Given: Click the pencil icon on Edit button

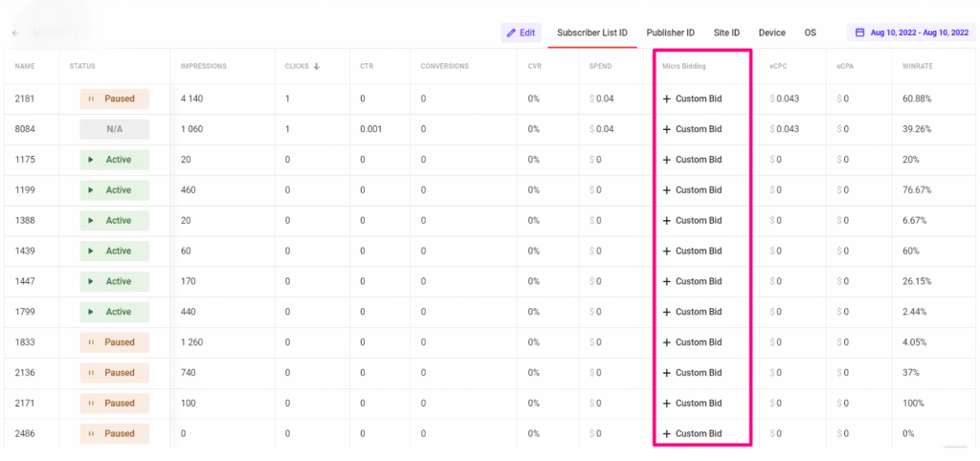Looking at the screenshot, I should click(x=511, y=33).
